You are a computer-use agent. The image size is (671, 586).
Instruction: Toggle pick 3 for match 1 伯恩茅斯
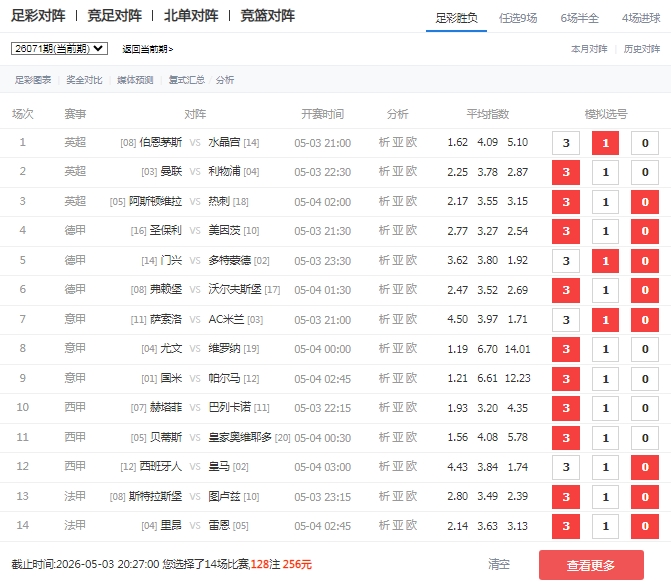pos(566,143)
